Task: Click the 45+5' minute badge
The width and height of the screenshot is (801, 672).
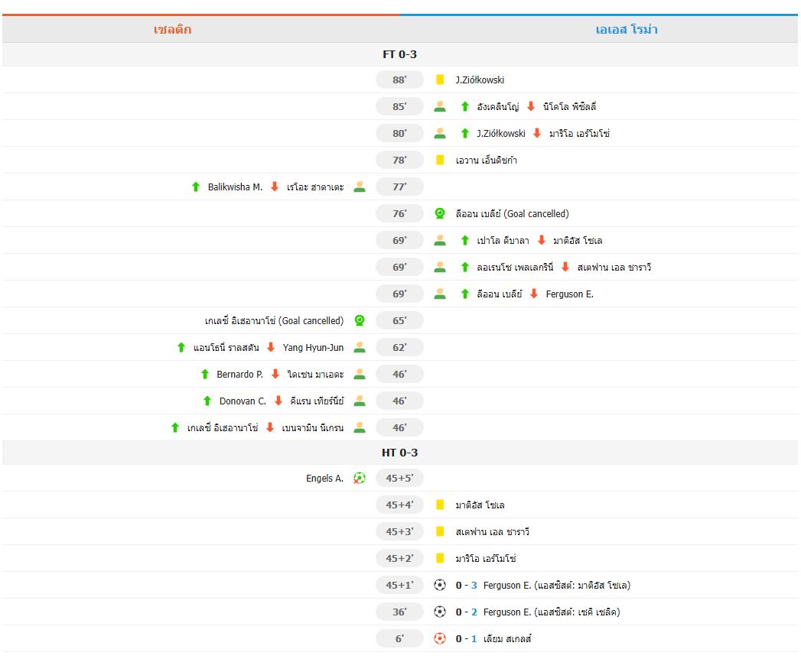Action: click(399, 478)
